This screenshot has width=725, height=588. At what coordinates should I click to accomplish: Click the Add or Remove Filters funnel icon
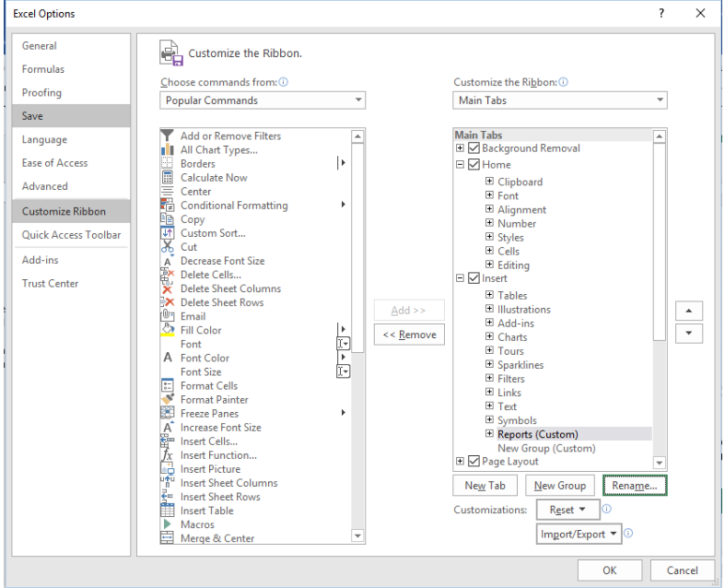pyautogui.click(x=167, y=135)
